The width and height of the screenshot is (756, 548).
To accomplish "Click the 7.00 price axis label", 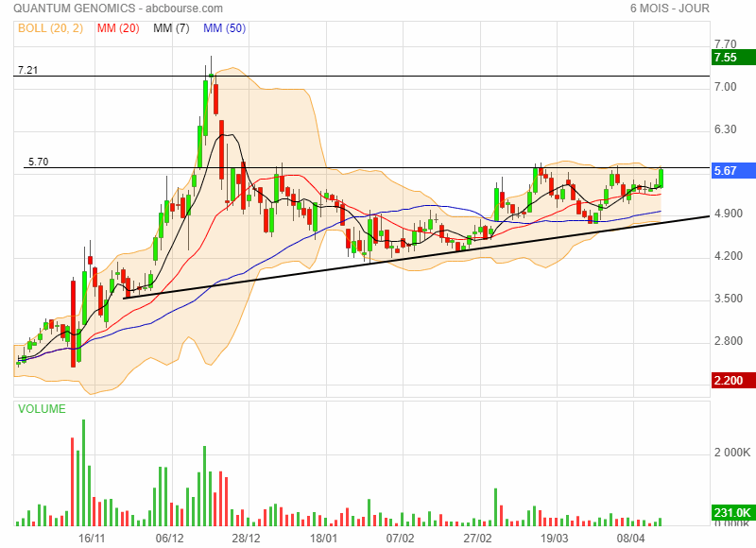I will (x=725, y=87).
